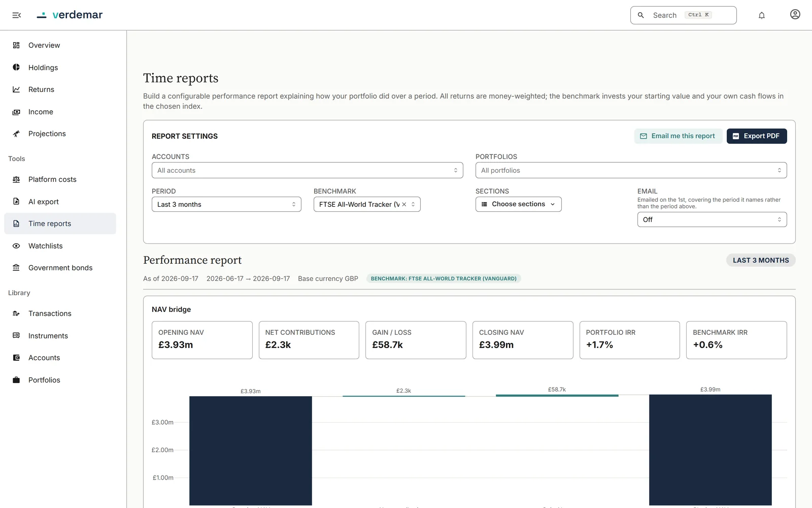Click the Base currency GBP text
Image resolution: width=812 pixels, height=508 pixels.
pyautogui.click(x=328, y=278)
